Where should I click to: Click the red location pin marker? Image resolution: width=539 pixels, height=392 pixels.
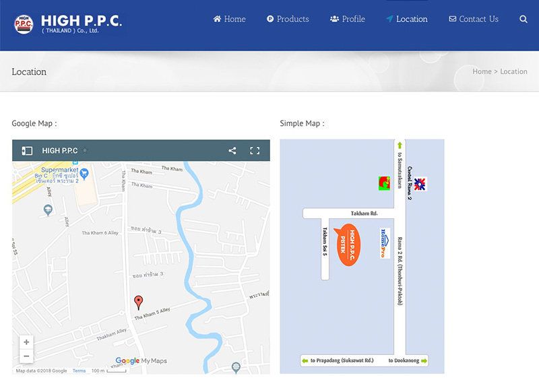(x=139, y=302)
